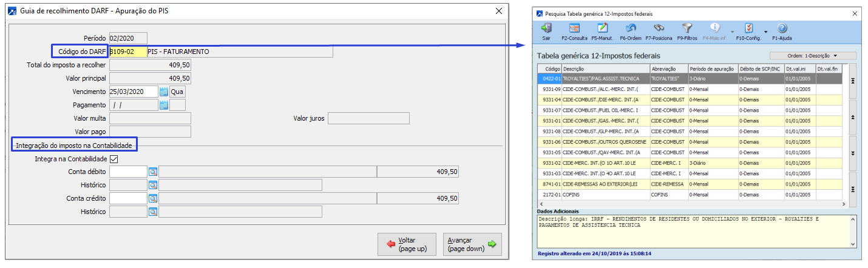Click up arrow of Dados Adicionais scrollbar
Viewport: 868px width, 268px height.
(x=853, y=218)
